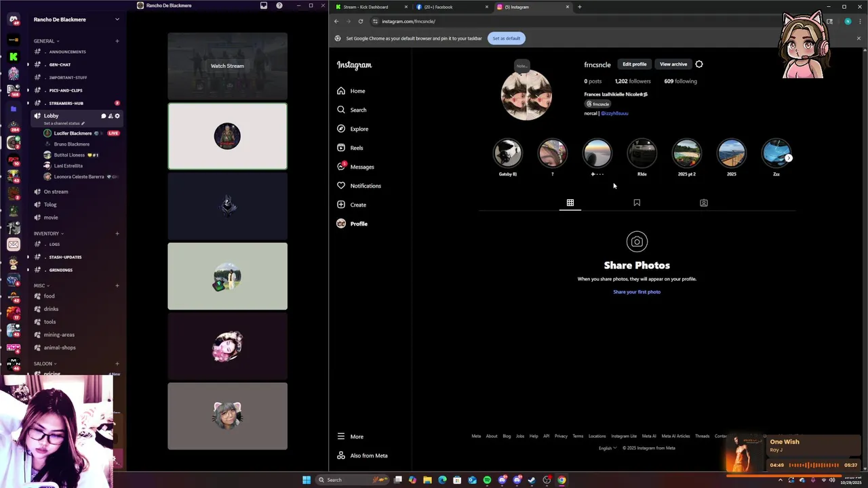Click Set as default Chrome button
Image resolution: width=868 pixels, height=488 pixels.
(x=507, y=39)
